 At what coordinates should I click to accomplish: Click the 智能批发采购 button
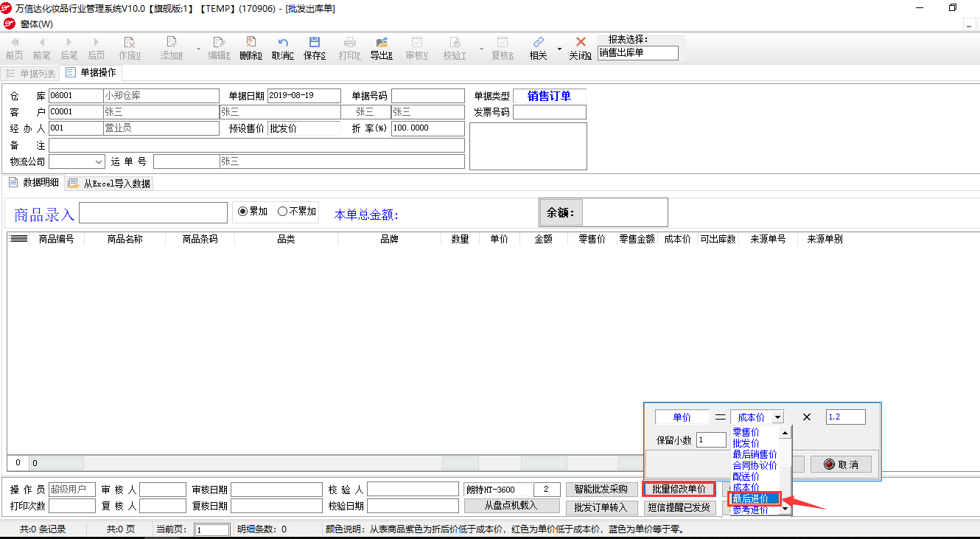coord(601,490)
